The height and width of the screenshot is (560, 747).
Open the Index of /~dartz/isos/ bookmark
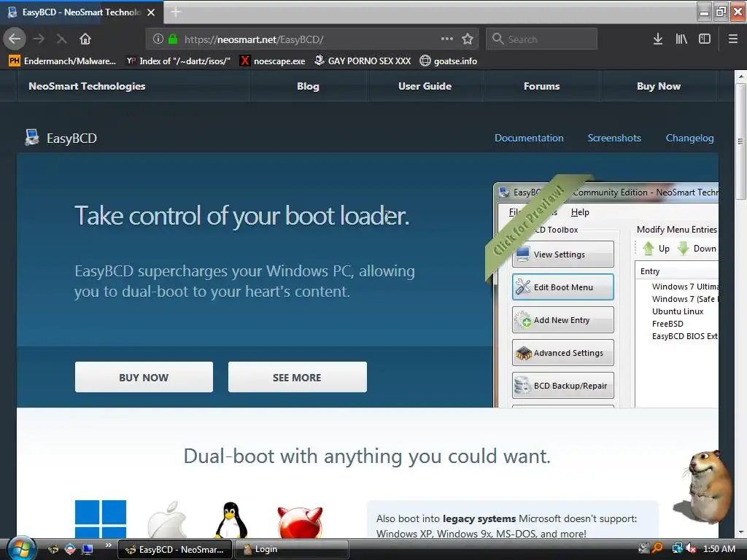click(179, 61)
